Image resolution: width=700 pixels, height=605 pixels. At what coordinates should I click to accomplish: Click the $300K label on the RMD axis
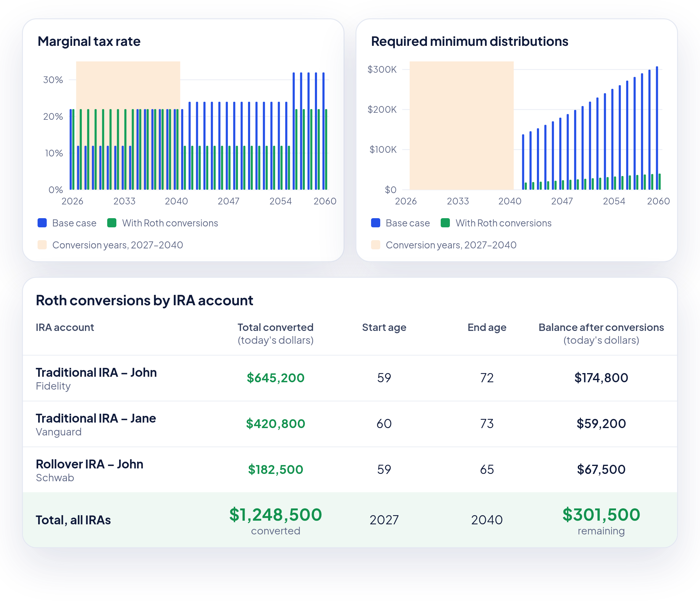pyautogui.click(x=382, y=70)
